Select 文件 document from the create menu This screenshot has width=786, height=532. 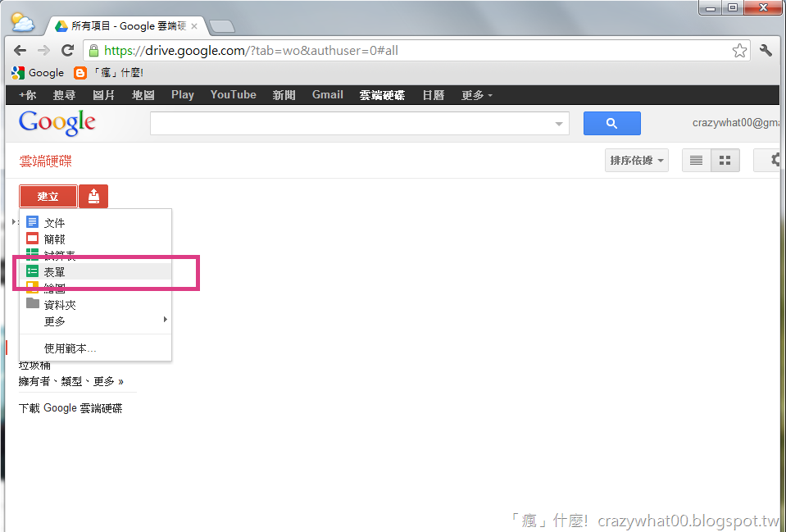[x=95, y=223]
